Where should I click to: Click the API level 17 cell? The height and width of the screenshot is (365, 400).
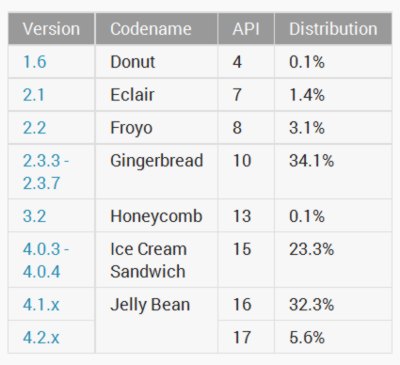click(246, 337)
